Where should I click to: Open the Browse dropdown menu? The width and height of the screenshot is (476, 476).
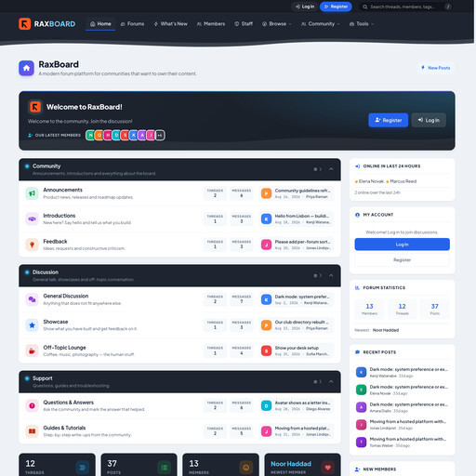[x=277, y=24]
